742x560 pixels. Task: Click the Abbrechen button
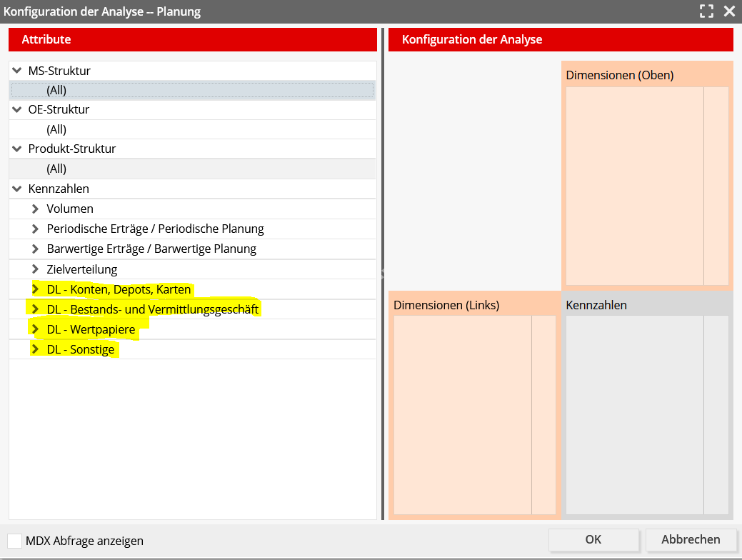tap(691, 540)
